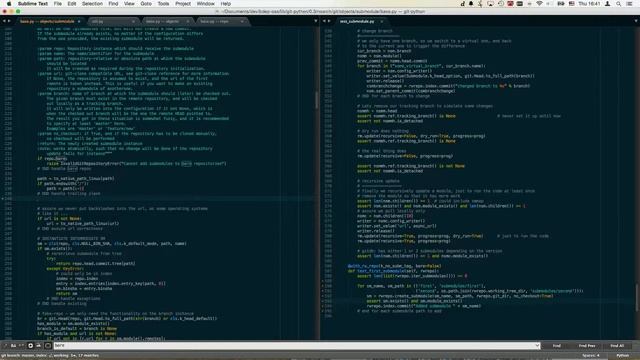Open the find history dropdown arrow
Screen dimensions: 640x360
[537, 345]
